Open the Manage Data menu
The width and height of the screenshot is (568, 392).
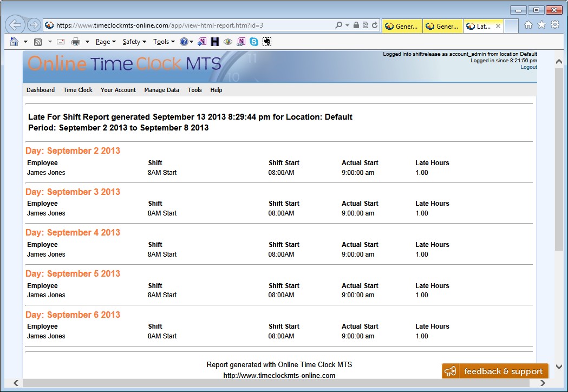click(161, 90)
